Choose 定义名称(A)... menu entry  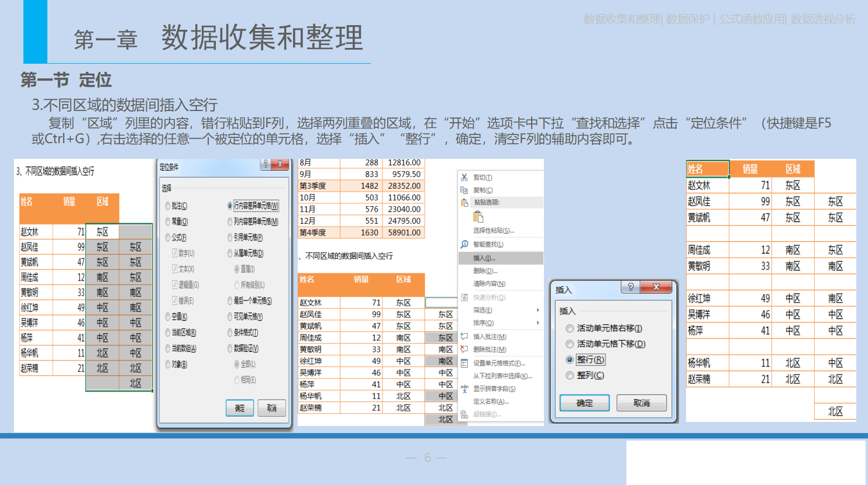491,401
